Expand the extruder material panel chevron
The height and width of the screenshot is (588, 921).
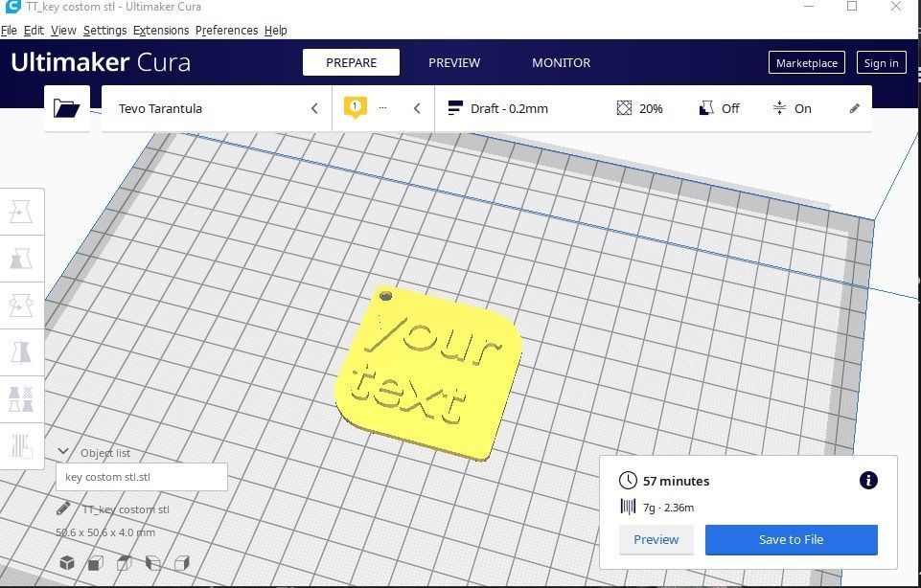click(417, 108)
